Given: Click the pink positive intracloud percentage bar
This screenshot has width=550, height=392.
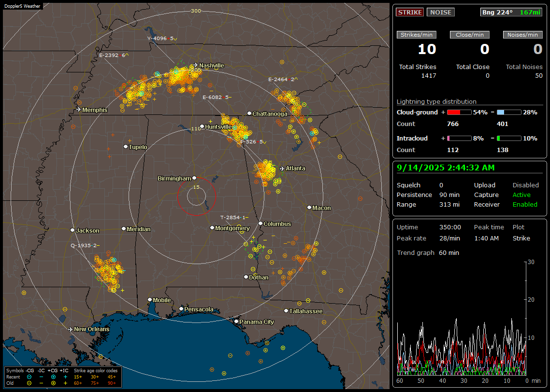Looking at the screenshot, I should pos(459,139).
